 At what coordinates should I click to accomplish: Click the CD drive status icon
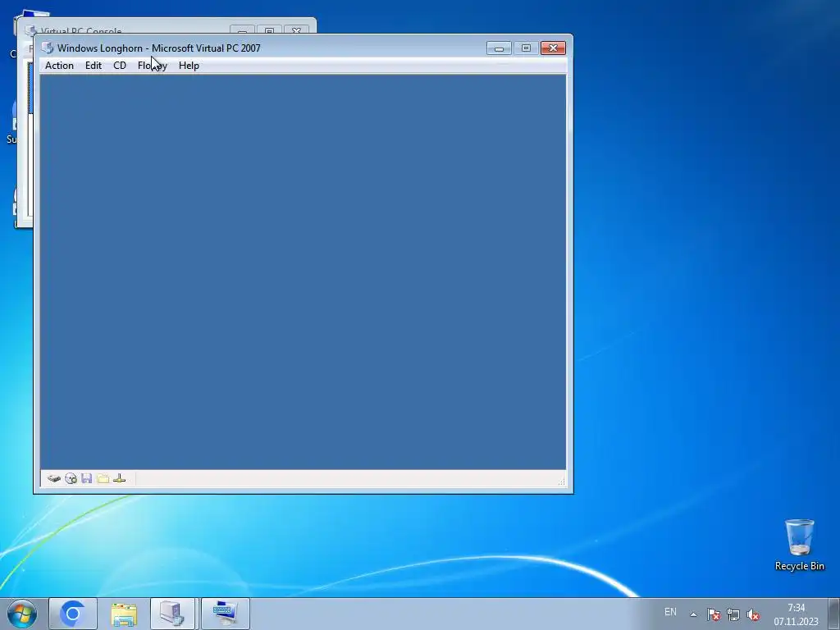(x=71, y=478)
